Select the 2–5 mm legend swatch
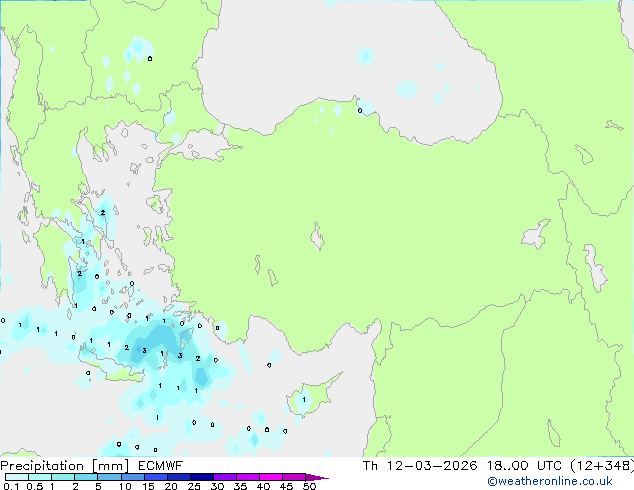634x490 pixels. [x=86, y=477]
